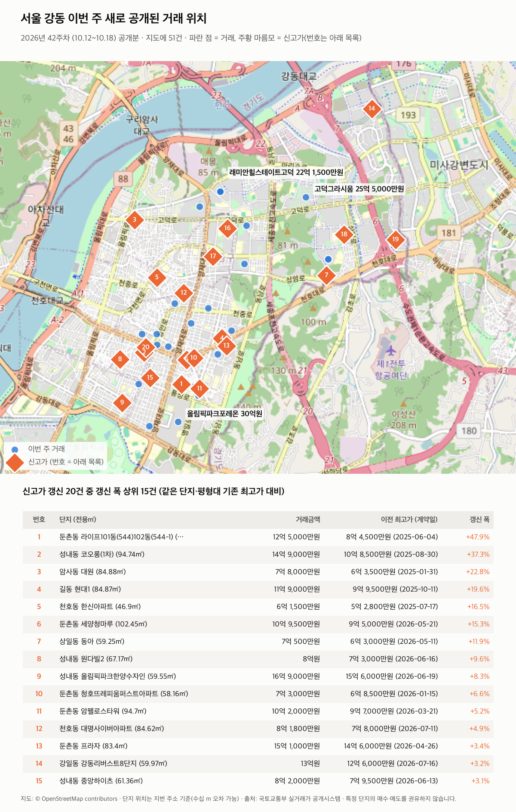Image resolution: width=516 pixels, height=812 pixels.
Task: Click the map diamond marker numbered 7
Action: (x=326, y=275)
